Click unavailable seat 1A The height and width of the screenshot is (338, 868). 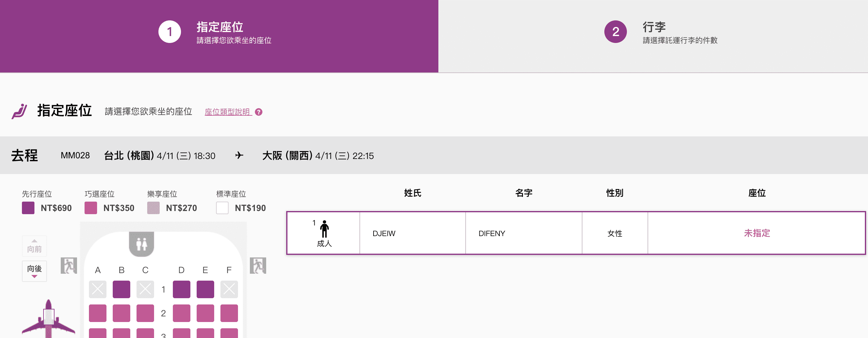[x=98, y=289]
